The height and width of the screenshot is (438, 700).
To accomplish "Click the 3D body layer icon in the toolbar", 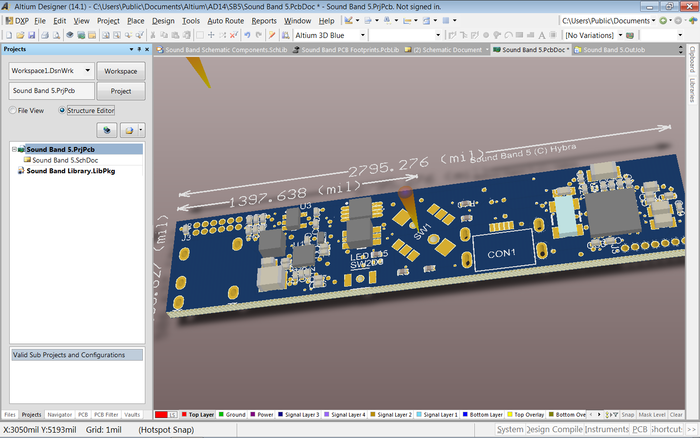I will (70, 35).
